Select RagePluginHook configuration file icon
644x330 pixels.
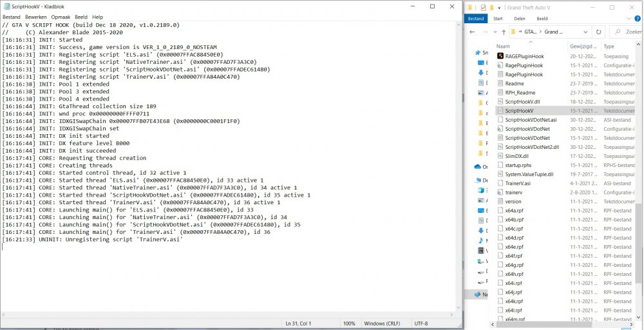click(x=500, y=65)
